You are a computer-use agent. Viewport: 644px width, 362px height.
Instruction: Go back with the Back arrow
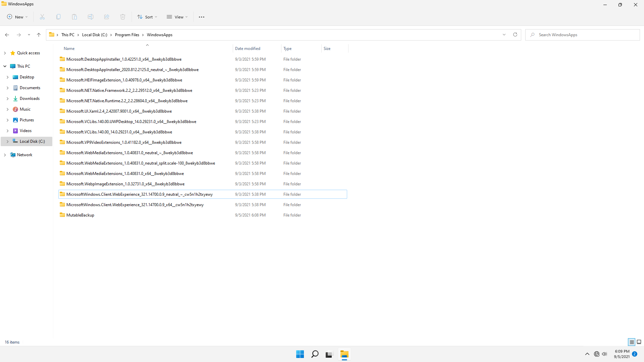tap(7, 35)
